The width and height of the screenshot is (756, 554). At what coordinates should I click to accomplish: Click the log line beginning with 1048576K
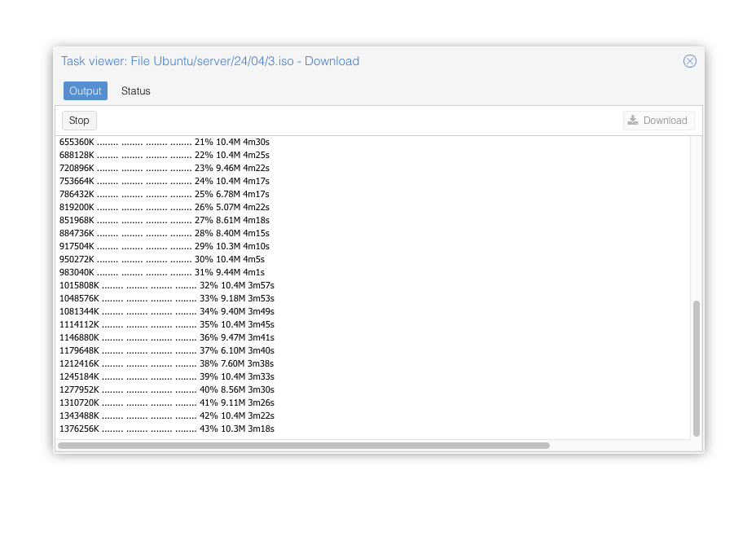[x=169, y=298]
